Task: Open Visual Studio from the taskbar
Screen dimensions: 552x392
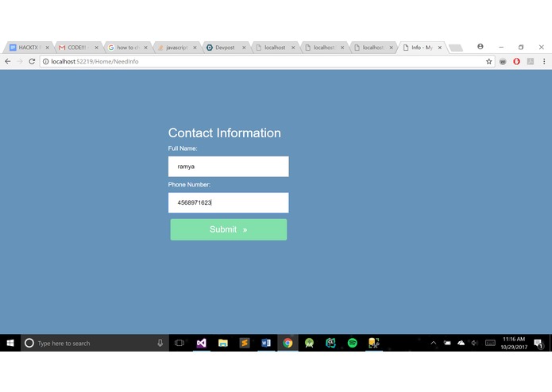Action: click(x=202, y=343)
